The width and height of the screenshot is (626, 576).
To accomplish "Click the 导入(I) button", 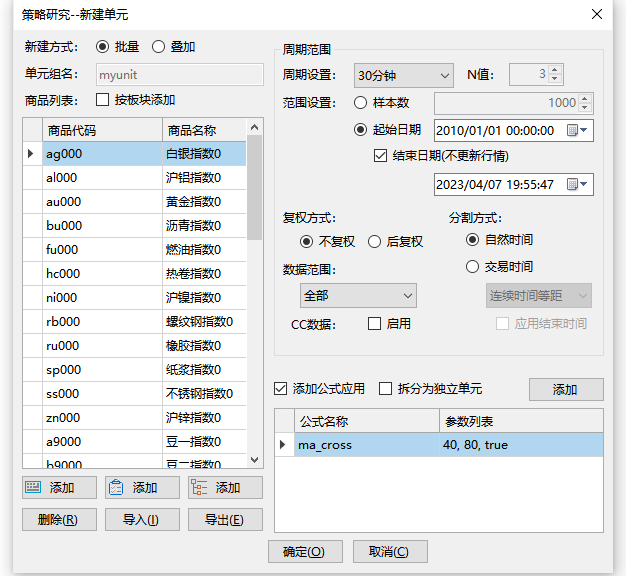I will click(142, 519).
